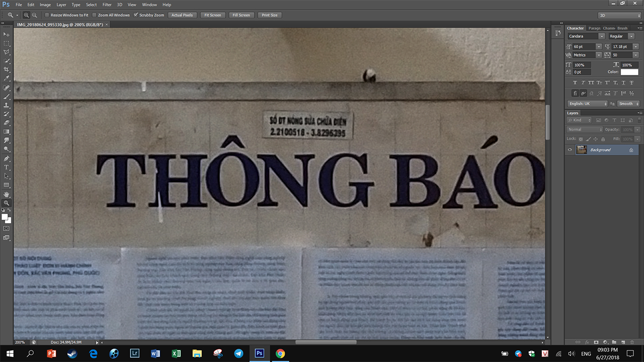
Task: Open the 17.18 pt leading dropdown
Action: coord(636,46)
